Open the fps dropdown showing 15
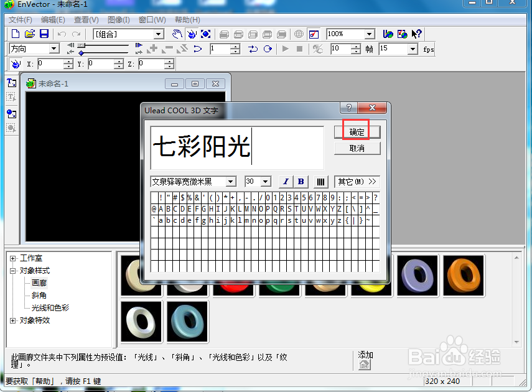The height and width of the screenshot is (392, 532). 413,49
